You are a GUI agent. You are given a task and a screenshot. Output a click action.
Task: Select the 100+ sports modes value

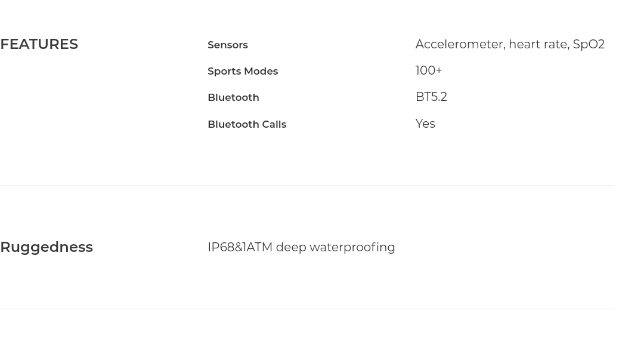point(429,70)
